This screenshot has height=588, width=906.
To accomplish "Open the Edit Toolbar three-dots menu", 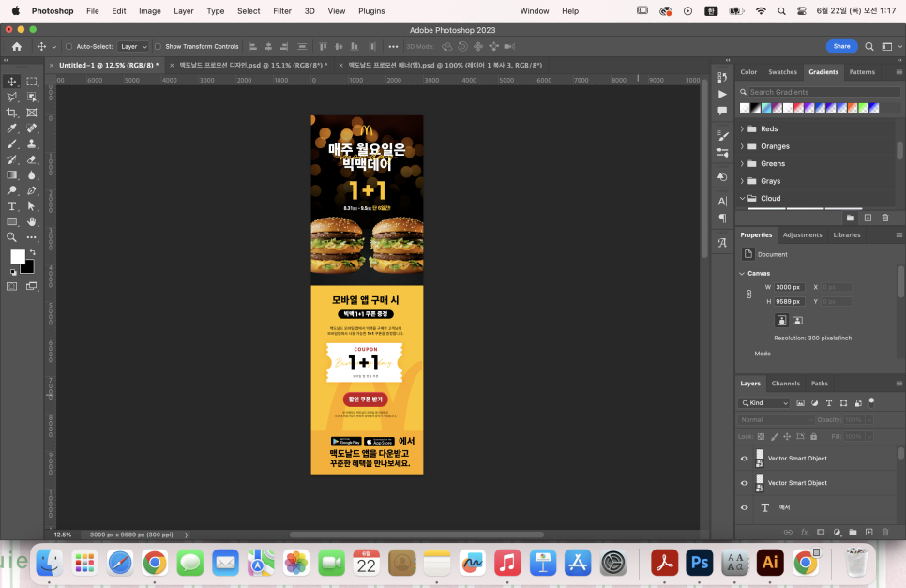I will point(32,237).
